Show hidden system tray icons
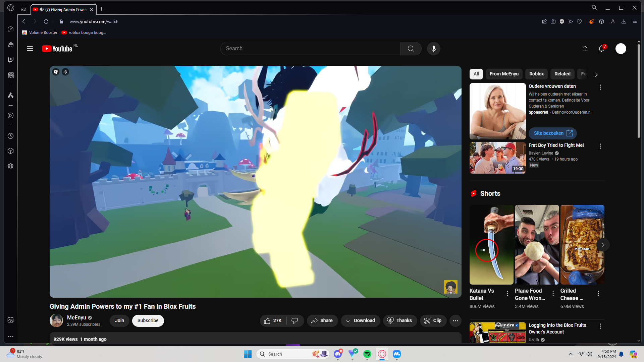The width and height of the screenshot is (644, 362). (x=571, y=354)
